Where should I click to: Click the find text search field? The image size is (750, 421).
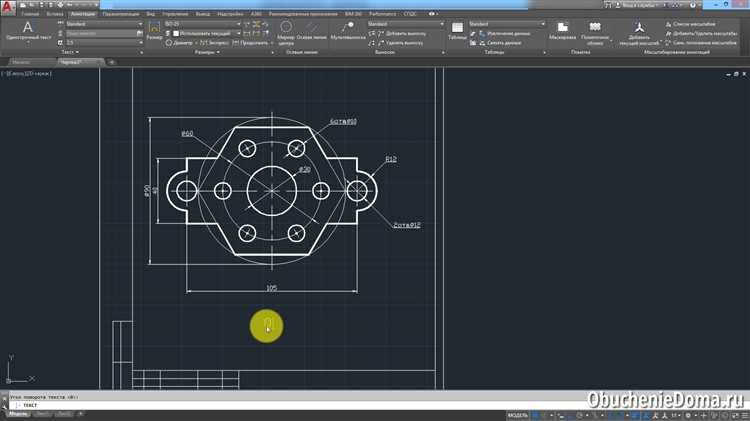tap(100, 33)
